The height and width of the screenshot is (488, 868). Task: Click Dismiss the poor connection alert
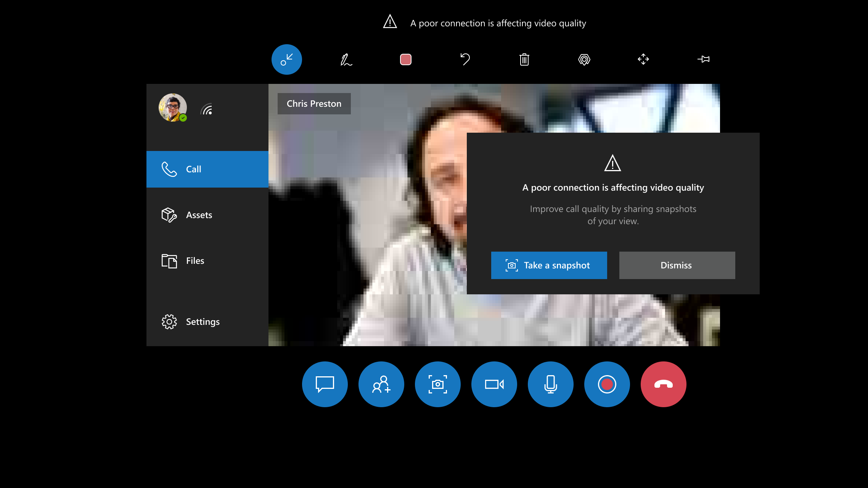coord(677,265)
